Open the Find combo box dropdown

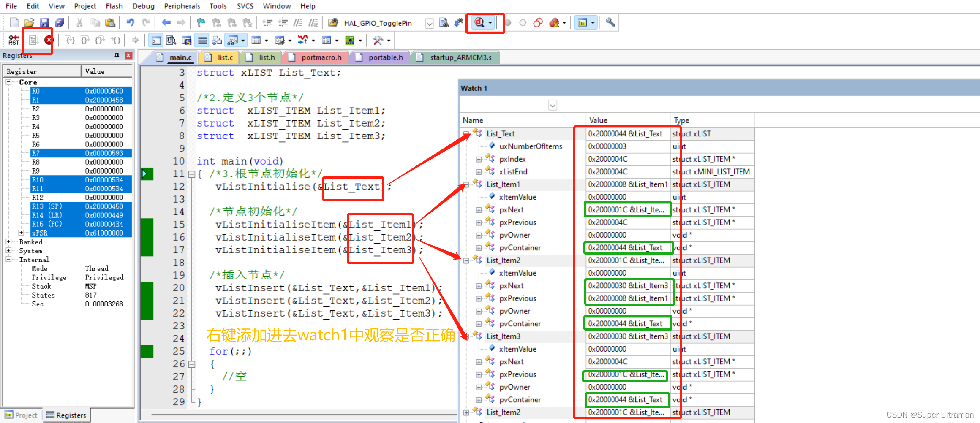pos(429,23)
